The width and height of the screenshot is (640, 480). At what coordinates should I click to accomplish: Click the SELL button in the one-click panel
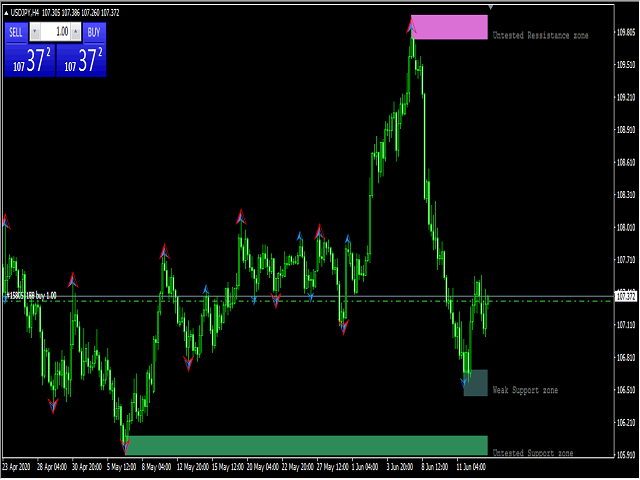16,32
